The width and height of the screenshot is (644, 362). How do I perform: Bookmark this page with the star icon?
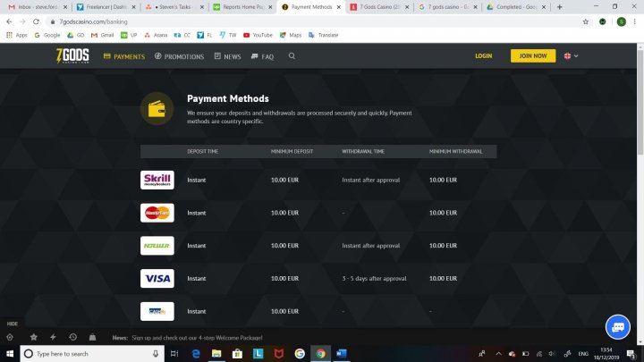pyautogui.click(x=586, y=21)
